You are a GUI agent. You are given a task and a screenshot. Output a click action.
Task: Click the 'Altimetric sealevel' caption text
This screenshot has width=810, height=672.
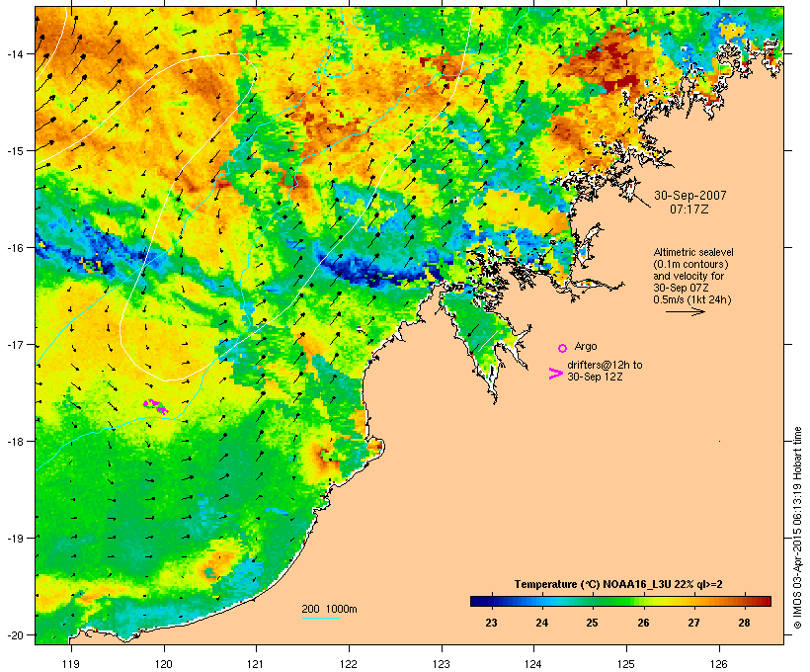click(693, 252)
